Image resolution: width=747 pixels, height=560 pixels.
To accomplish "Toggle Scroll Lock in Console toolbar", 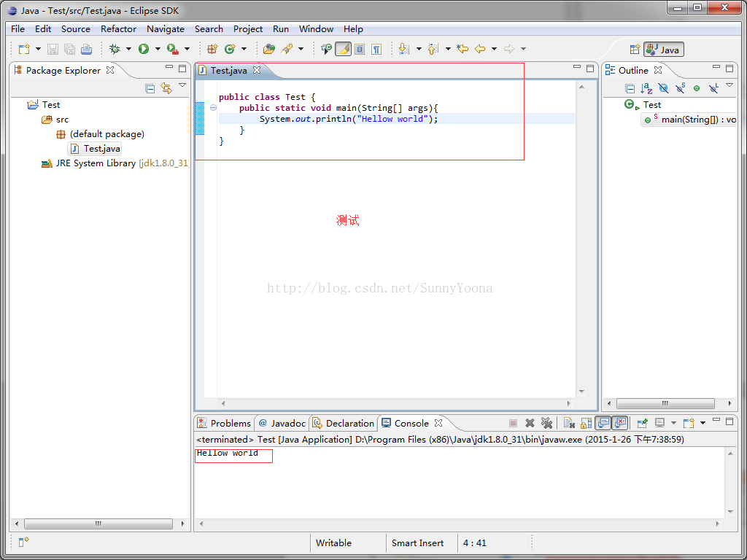I will pos(586,423).
